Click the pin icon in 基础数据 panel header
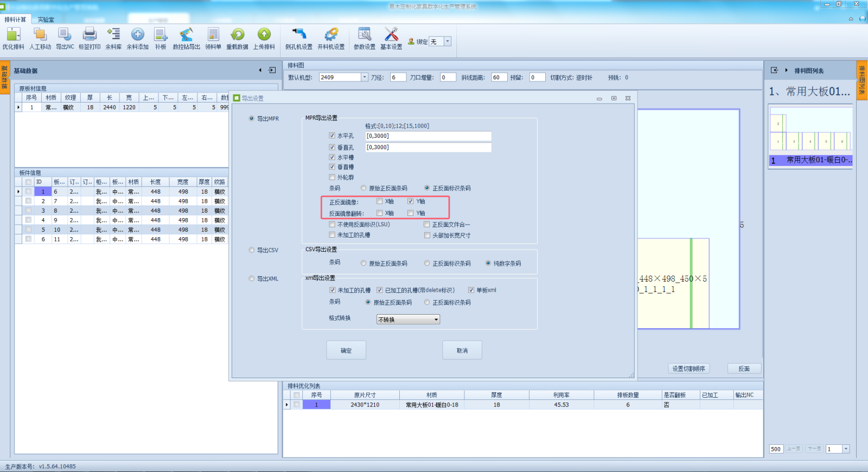The height and width of the screenshot is (472, 868). point(272,70)
